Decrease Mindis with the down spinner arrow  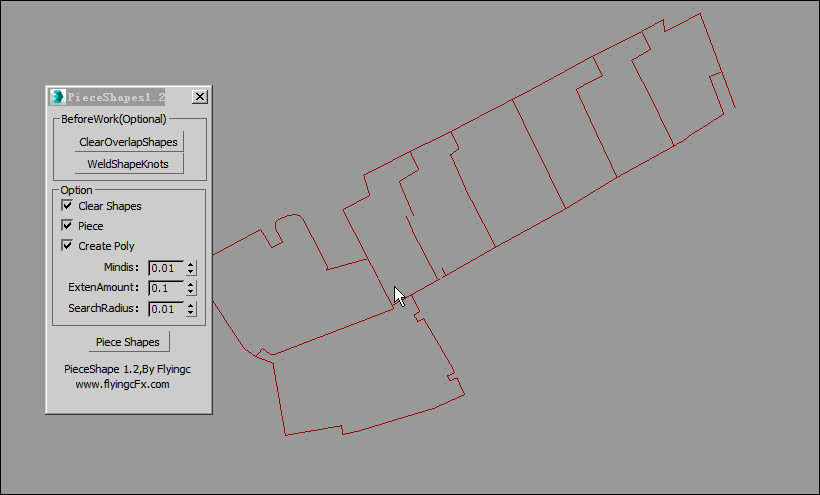coord(191,272)
